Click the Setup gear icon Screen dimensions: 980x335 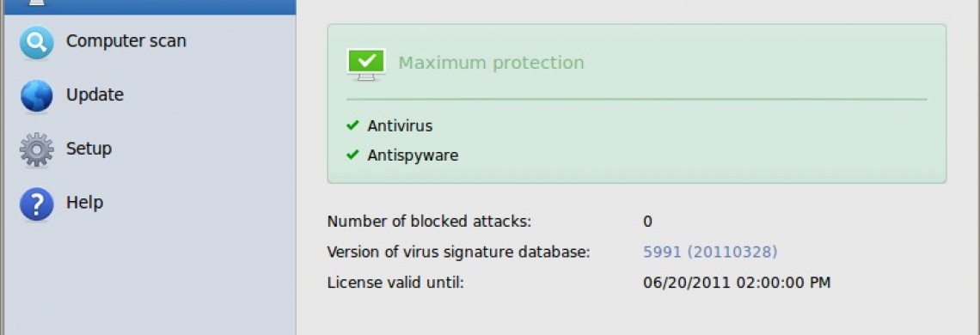click(x=36, y=150)
